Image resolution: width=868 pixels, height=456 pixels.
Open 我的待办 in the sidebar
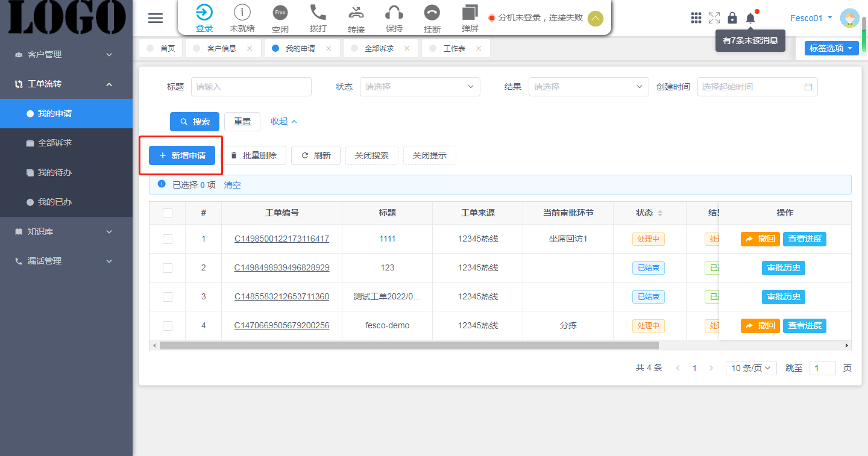[x=66, y=172]
